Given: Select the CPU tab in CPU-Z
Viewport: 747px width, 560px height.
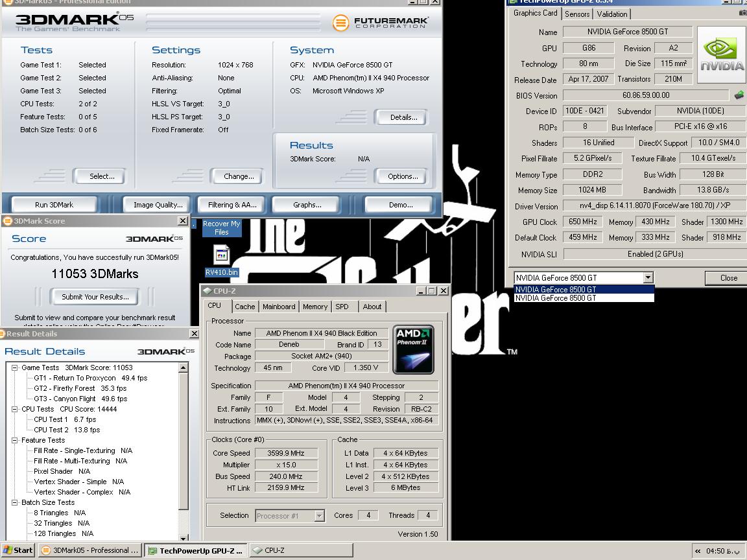Looking at the screenshot, I should coord(215,306).
